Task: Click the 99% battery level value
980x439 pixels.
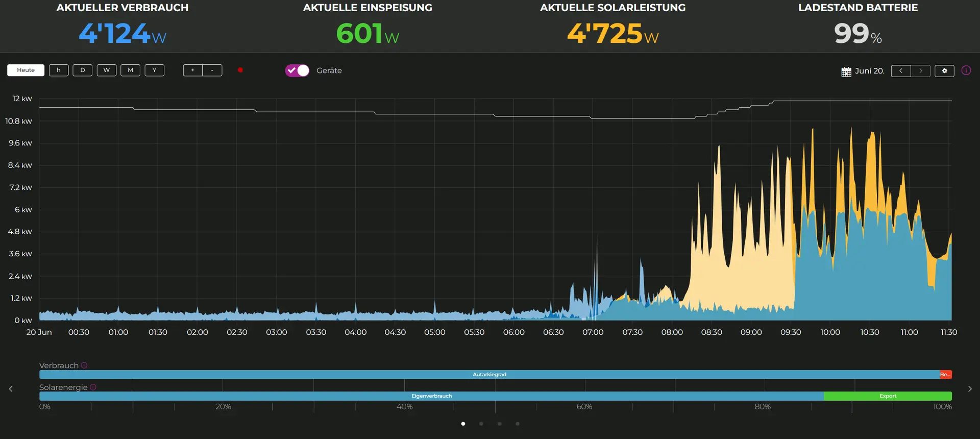Action: click(x=858, y=34)
